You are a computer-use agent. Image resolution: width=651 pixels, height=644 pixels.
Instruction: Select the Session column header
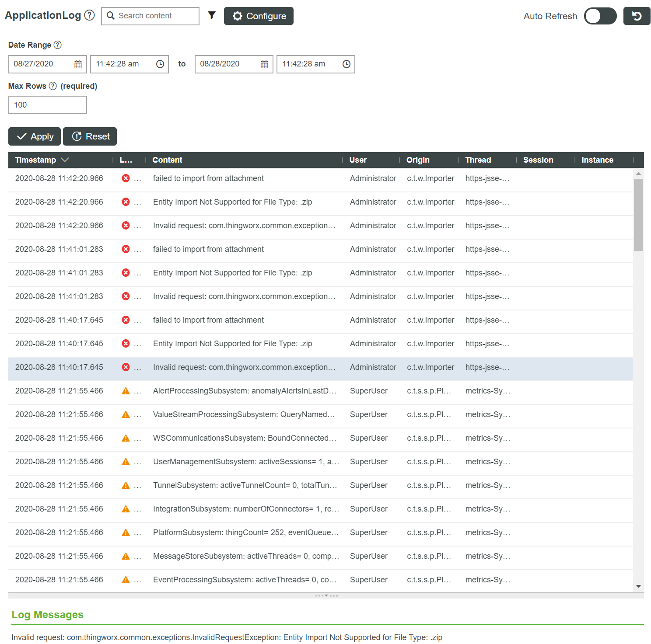coord(538,160)
